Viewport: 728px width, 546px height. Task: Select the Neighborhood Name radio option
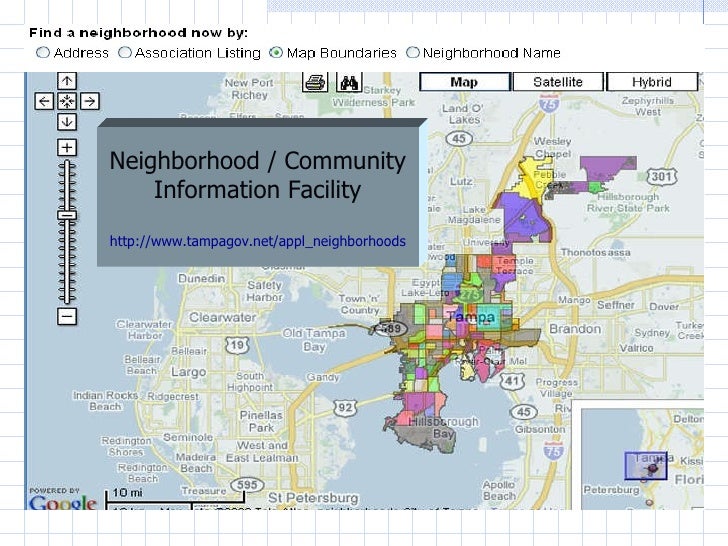412,52
